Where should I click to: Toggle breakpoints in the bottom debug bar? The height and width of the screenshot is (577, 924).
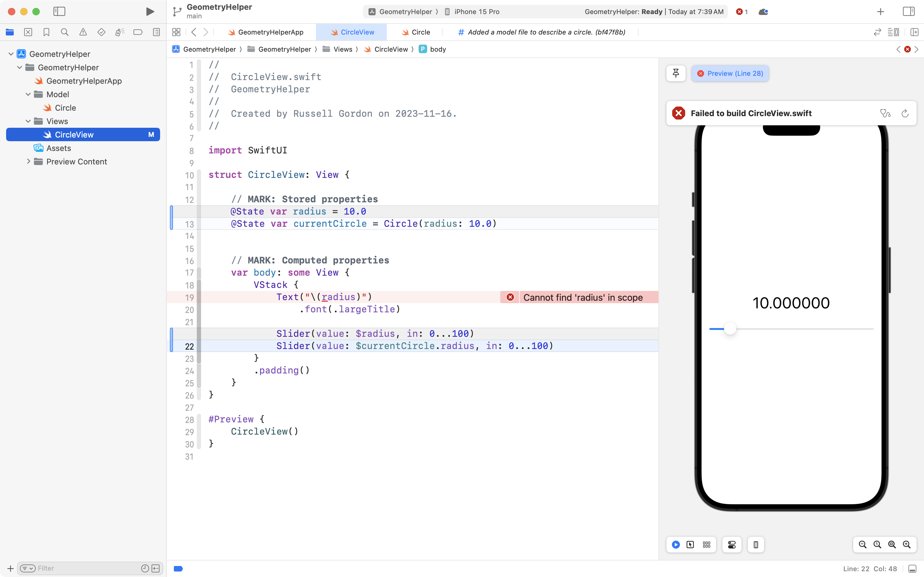tap(178, 568)
